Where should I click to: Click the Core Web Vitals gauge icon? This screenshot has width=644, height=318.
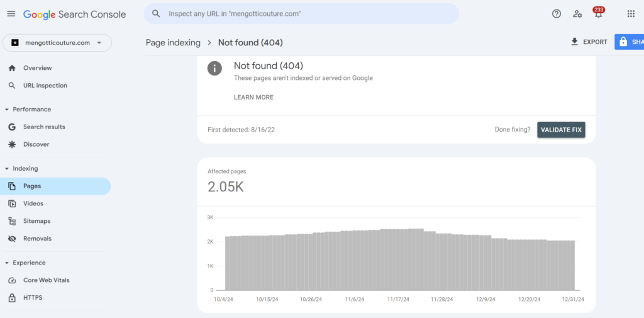point(12,280)
